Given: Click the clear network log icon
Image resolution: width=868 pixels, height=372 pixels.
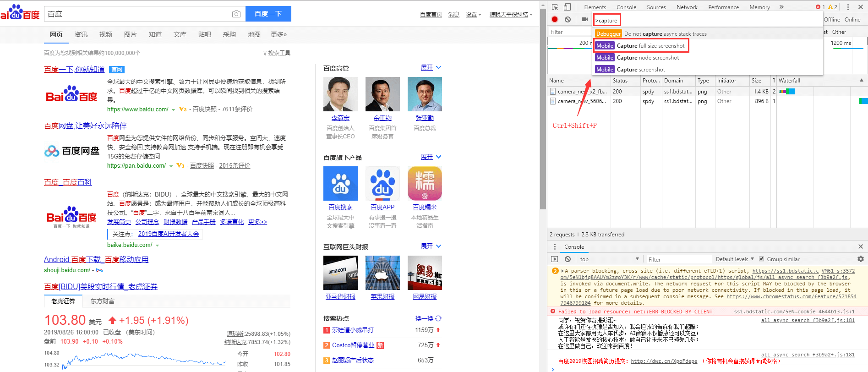Looking at the screenshot, I should tap(568, 19).
